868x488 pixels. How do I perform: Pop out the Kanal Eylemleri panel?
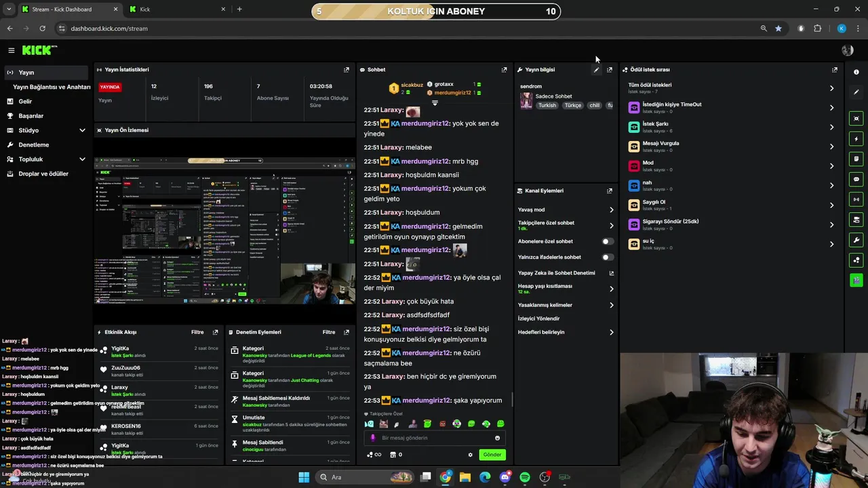pos(610,191)
